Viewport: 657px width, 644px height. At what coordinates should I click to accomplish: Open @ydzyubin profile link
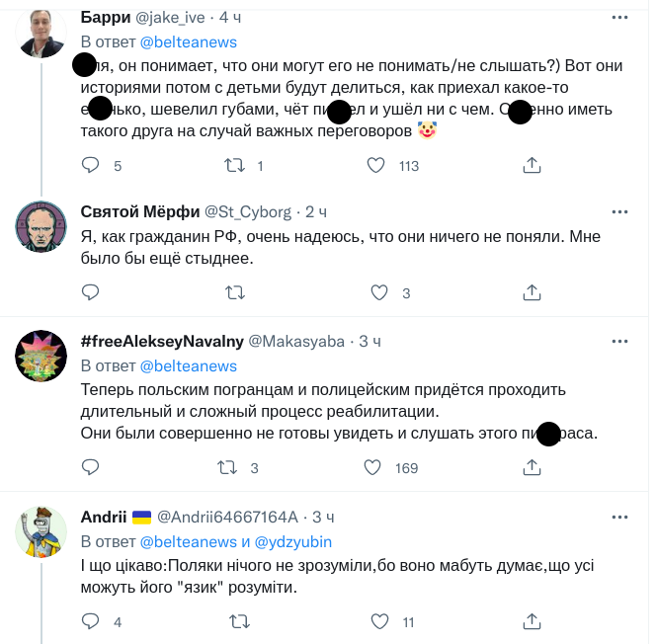coord(293,542)
